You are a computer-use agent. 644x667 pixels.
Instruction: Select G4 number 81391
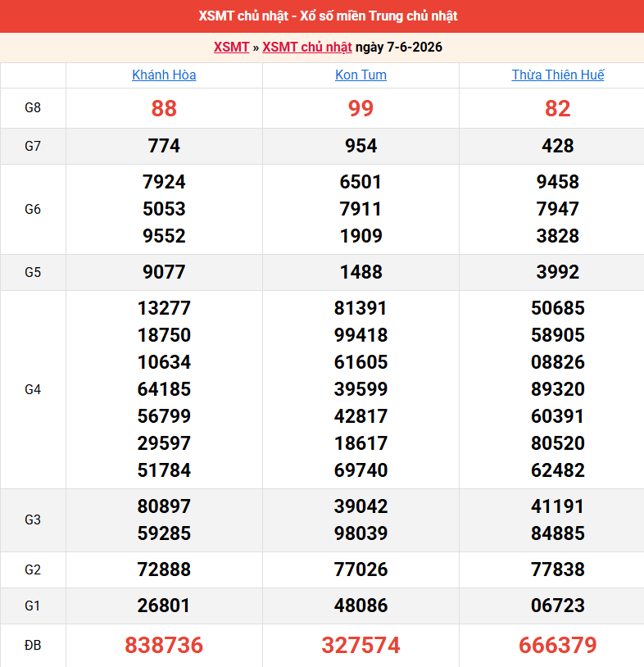(x=361, y=308)
